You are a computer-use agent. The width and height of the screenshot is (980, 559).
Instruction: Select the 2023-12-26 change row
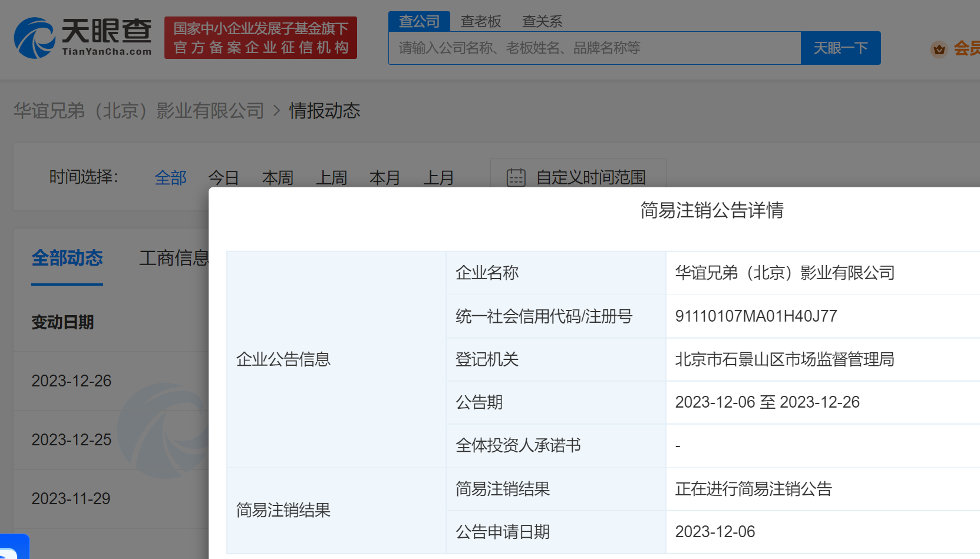[x=111, y=381]
